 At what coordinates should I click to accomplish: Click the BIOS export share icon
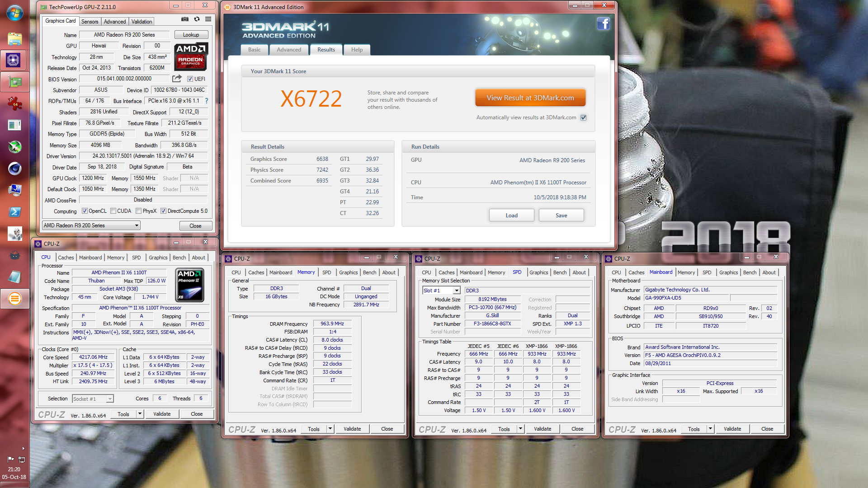[x=177, y=79]
